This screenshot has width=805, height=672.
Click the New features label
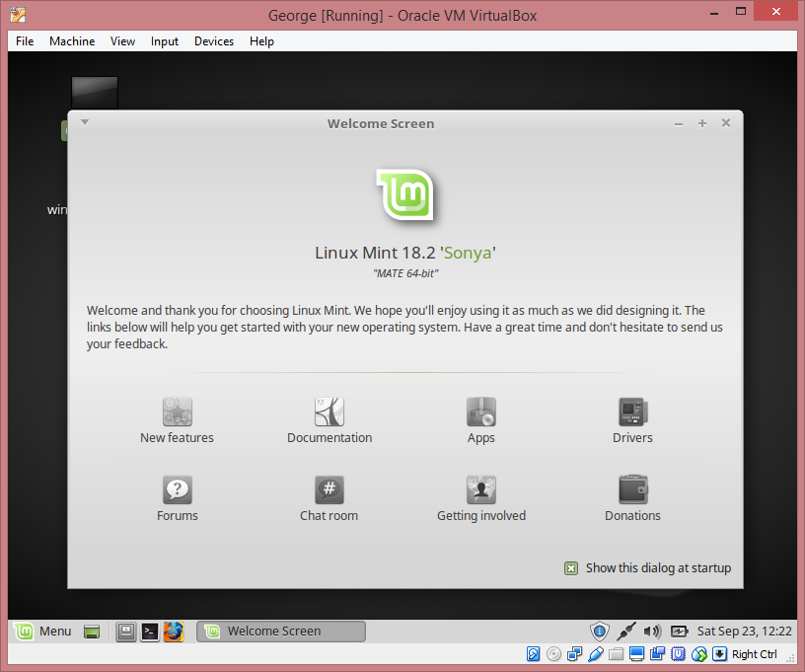pos(178,438)
